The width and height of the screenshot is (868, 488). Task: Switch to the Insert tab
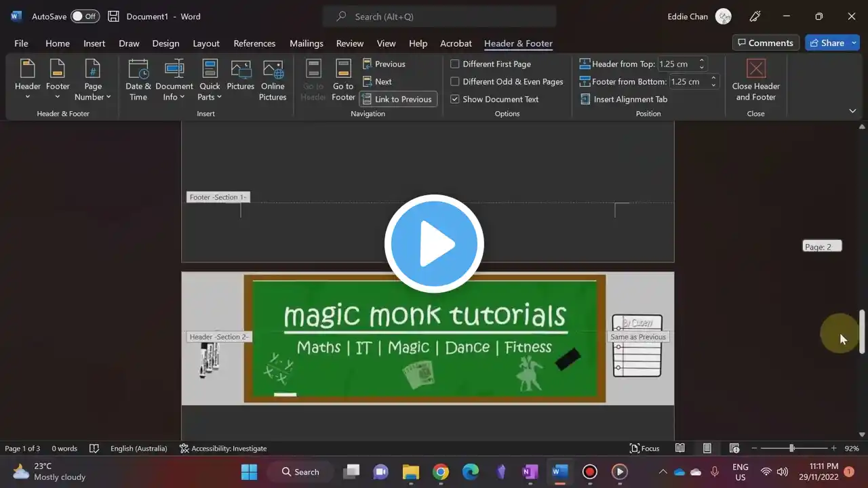pyautogui.click(x=94, y=43)
